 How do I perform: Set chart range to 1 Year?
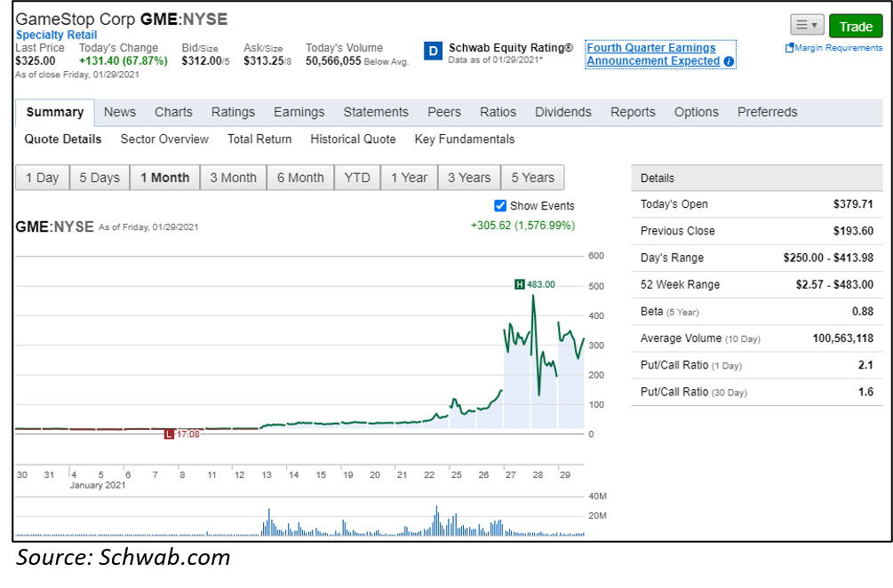pos(409,178)
